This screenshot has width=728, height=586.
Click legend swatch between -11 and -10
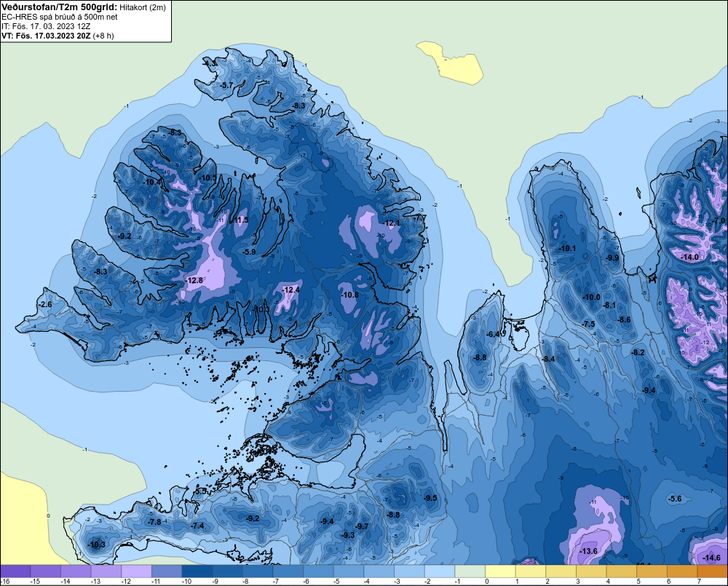coord(167,571)
